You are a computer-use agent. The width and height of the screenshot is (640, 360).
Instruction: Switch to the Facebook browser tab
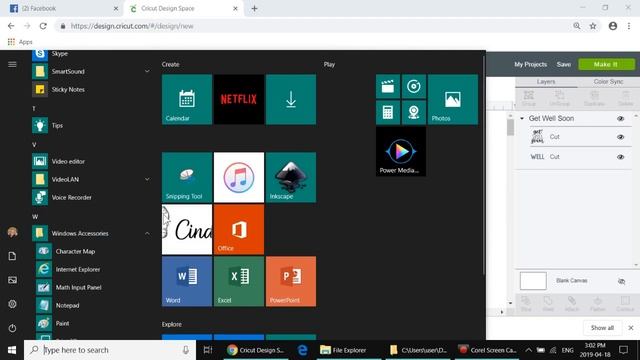[x=63, y=9]
